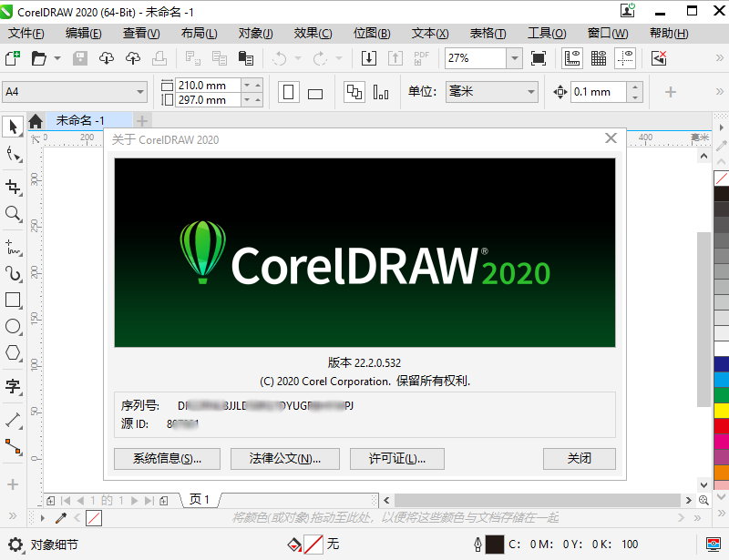
Task: Select the Artistic Media tool
Action: (x=13, y=274)
